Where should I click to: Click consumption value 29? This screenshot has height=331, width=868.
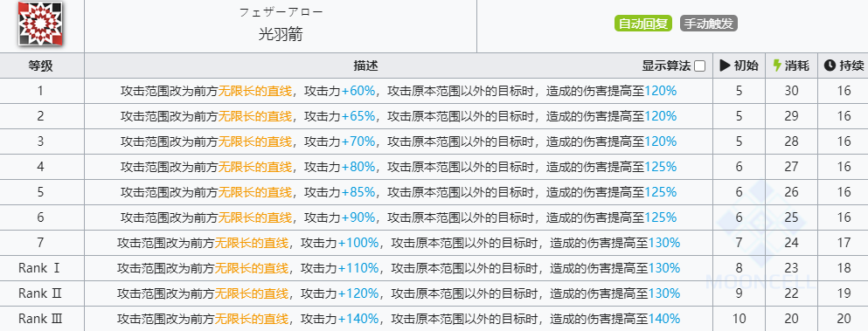point(791,116)
